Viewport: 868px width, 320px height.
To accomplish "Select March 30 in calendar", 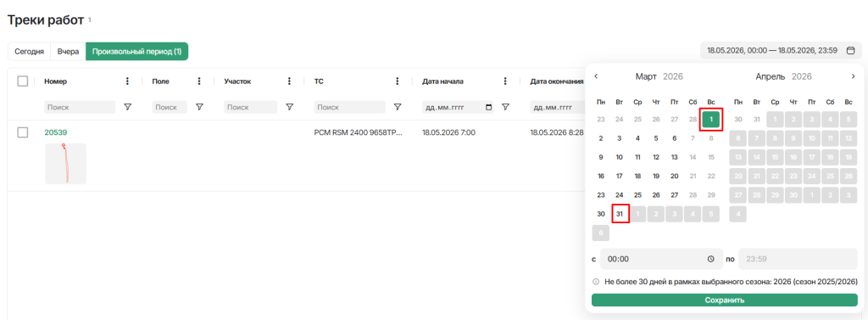I will point(601,214).
